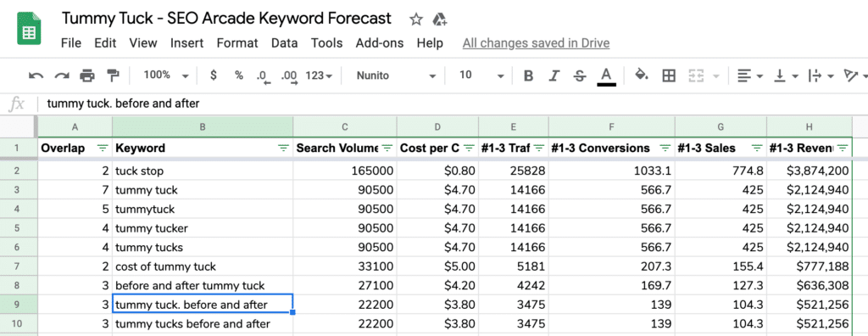Open the Format menu
868x336 pixels.
pos(237,42)
